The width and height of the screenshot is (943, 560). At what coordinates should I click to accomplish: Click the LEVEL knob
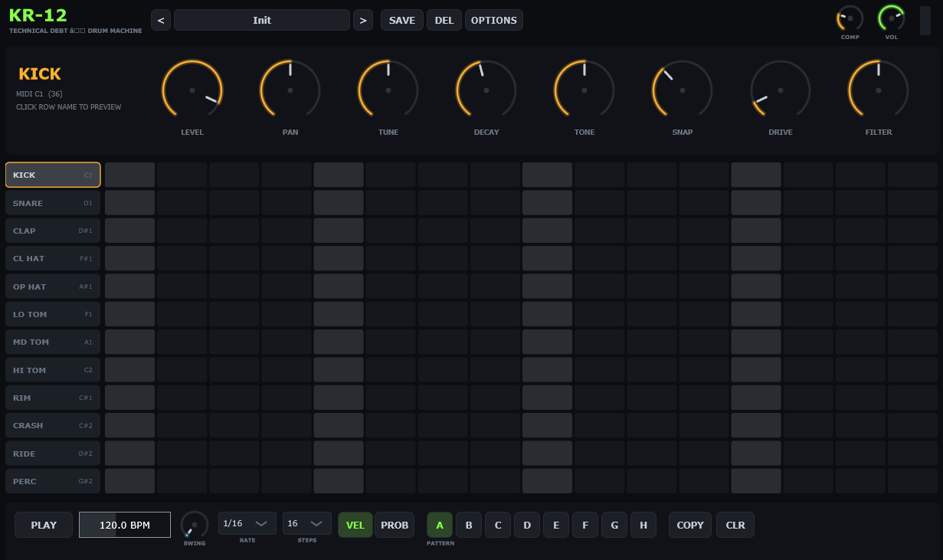[x=192, y=90]
